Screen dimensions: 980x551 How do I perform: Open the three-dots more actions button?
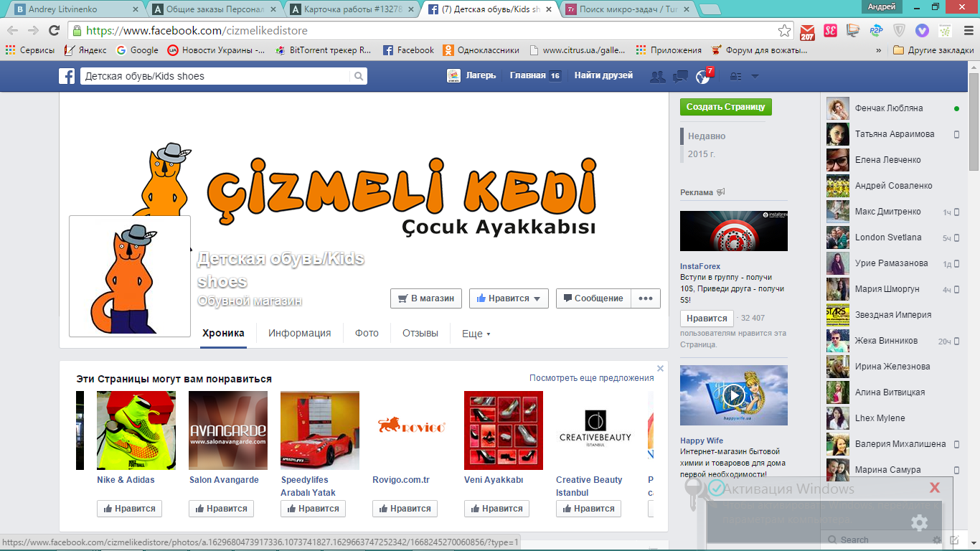click(646, 298)
